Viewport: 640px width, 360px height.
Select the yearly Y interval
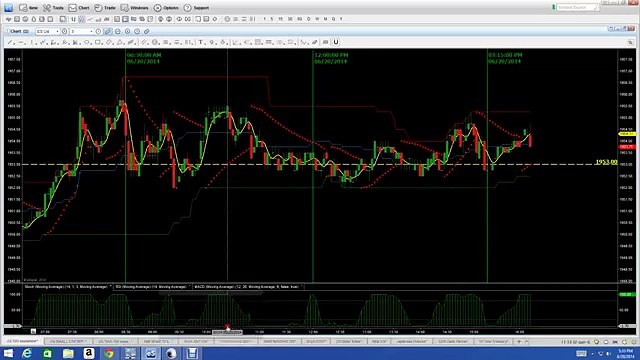341,19
